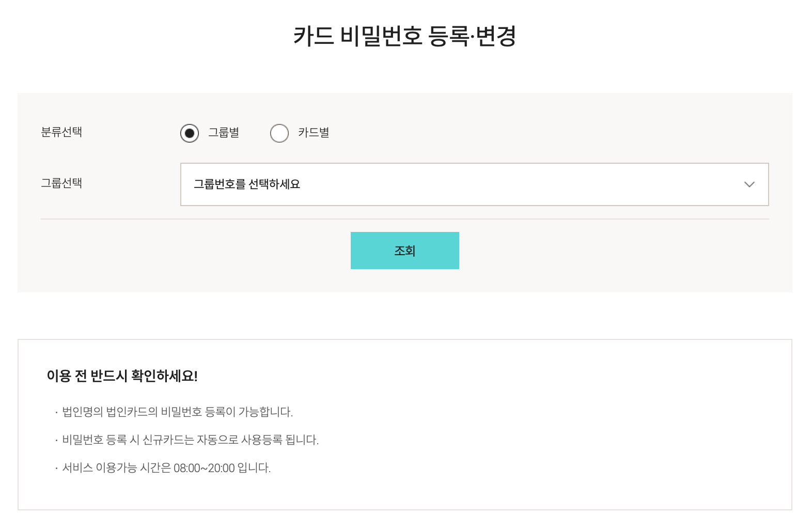This screenshot has width=812, height=530.
Task: Select the 카드별 radio button
Action: [279, 133]
